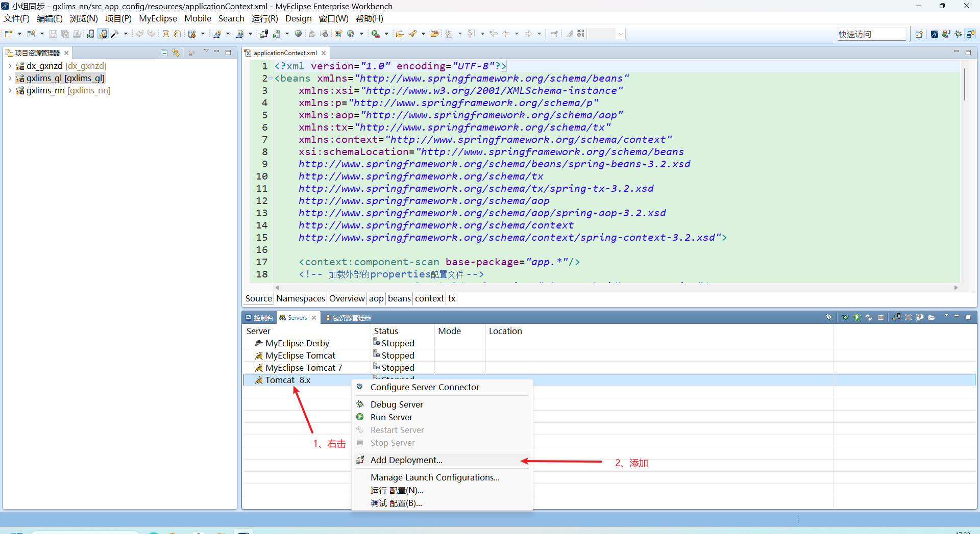Switch to the 控制台 console tab

tap(259, 318)
